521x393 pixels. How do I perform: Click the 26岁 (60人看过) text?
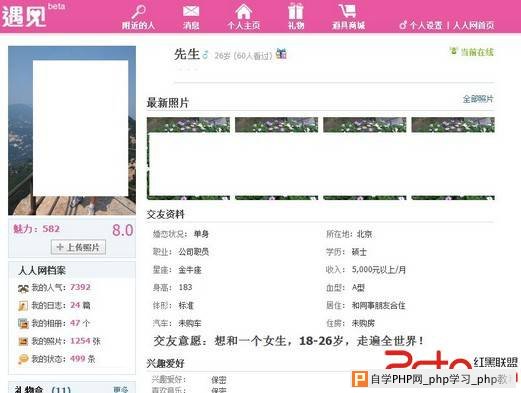(x=243, y=56)
